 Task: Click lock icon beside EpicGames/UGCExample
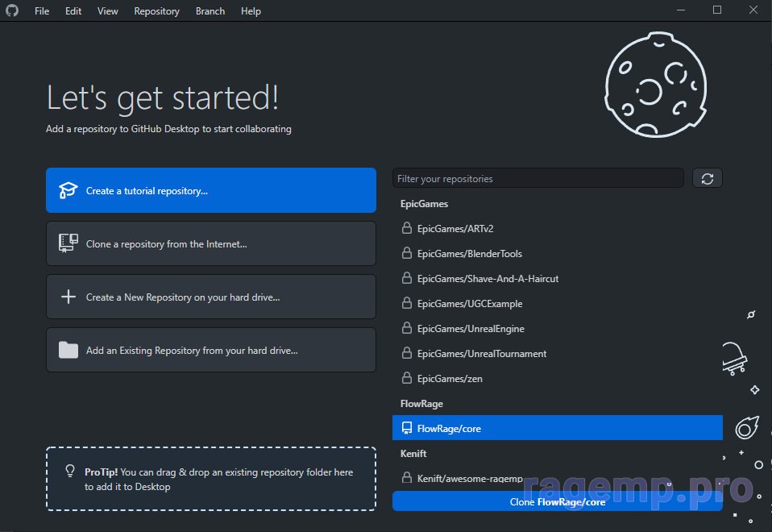407,302
